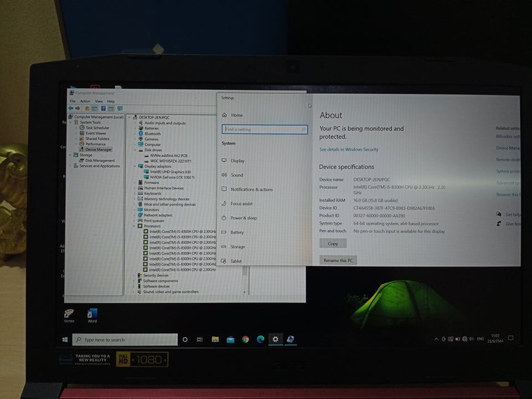Show hidden icons in system tray
Viewport: 532px width, 399px height.
click(x=436, y=339)
